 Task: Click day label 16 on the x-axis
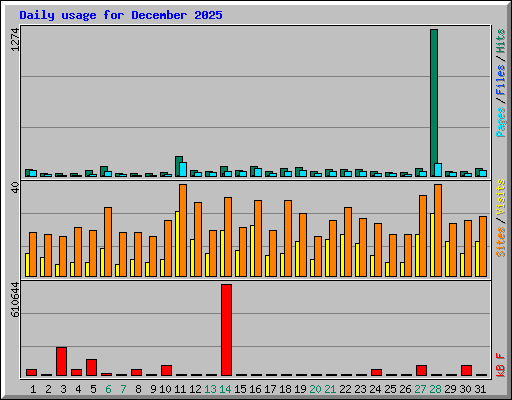pyautogui.click(x=255, y=389)
